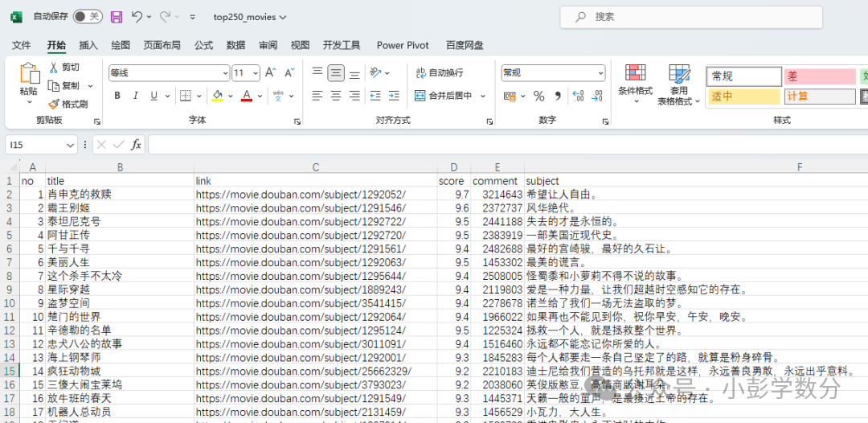
Task: Decrease font size with smaller A
Action: (x=289, y=72)
